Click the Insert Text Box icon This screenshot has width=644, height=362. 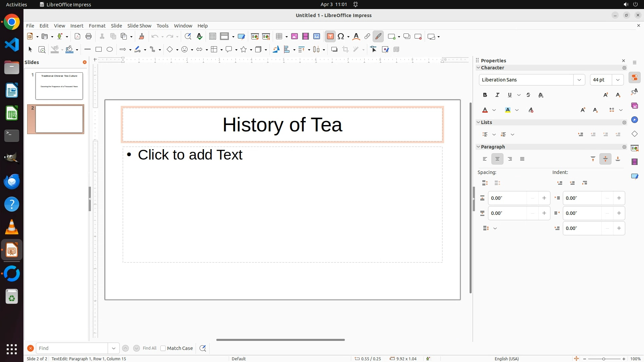(330, 37)
